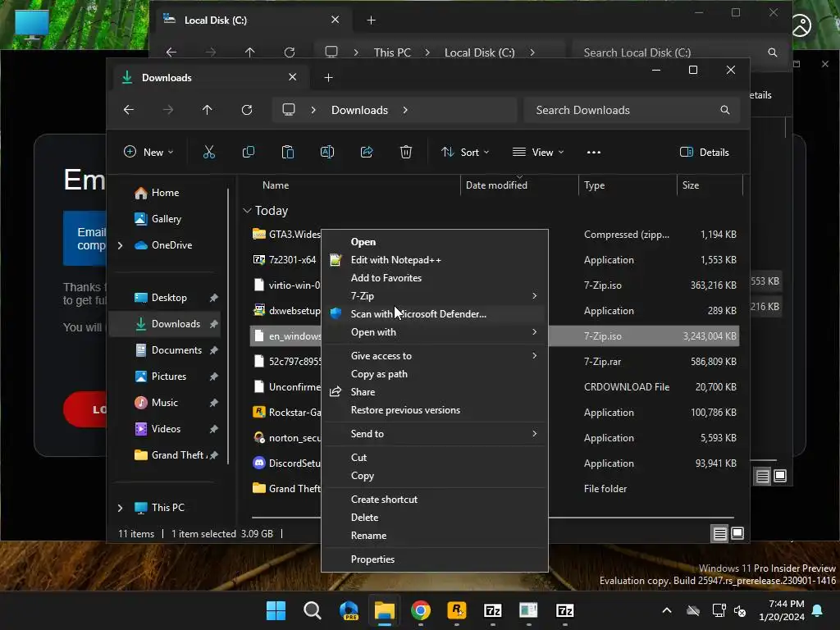Open the View dropdown
The image size is (840, 630).
(x=538, y=152)
